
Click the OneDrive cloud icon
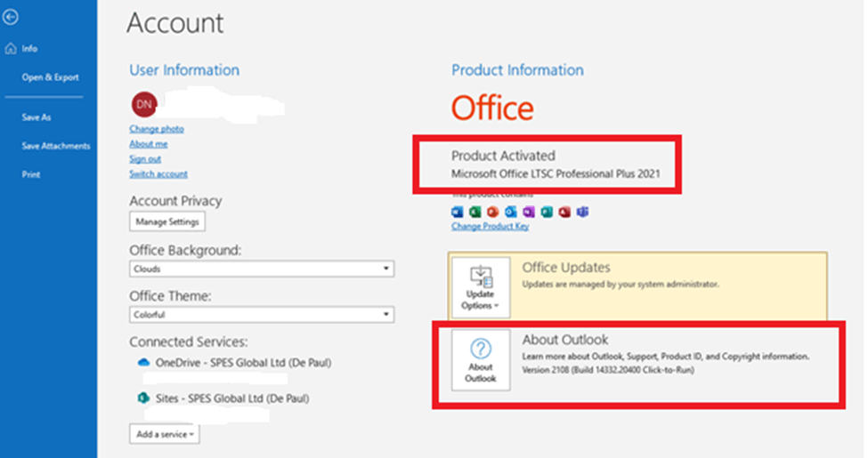143,362
